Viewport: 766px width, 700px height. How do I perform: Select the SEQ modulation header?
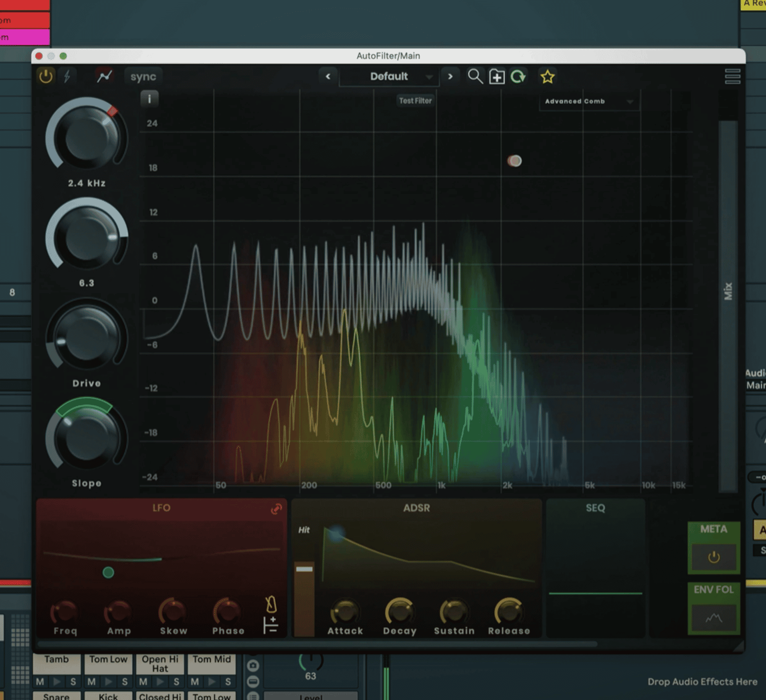tap(595, 508)
